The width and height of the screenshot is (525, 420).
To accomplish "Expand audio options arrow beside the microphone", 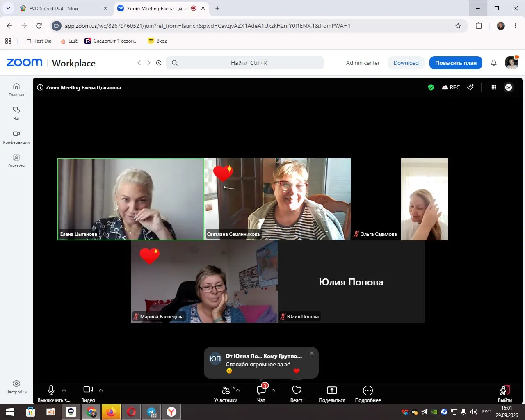I will click(x=64, y=390).
